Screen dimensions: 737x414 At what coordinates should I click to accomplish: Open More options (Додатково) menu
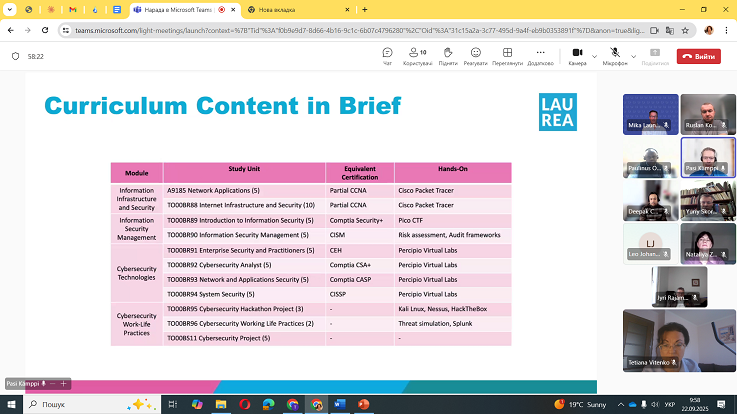[540, 55]
